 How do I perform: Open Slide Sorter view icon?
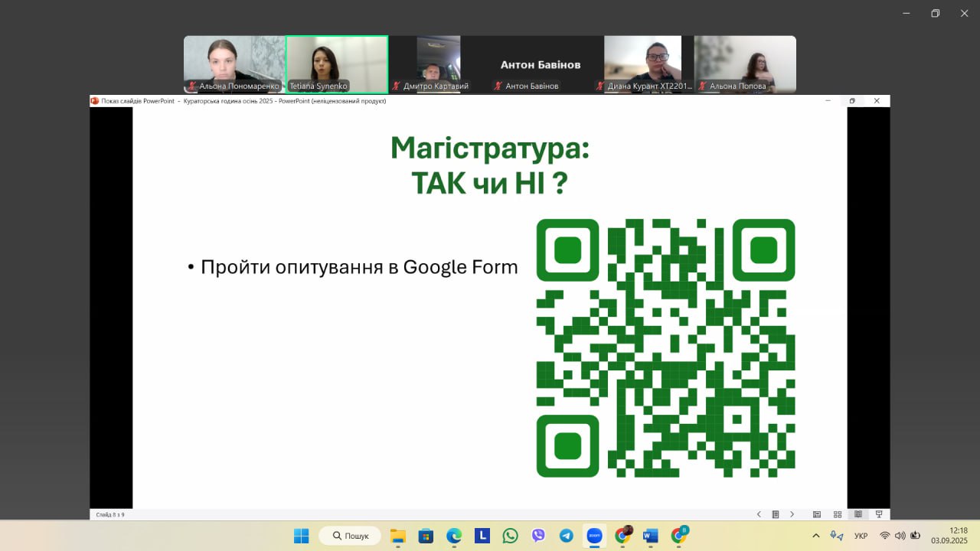point(838,514)
